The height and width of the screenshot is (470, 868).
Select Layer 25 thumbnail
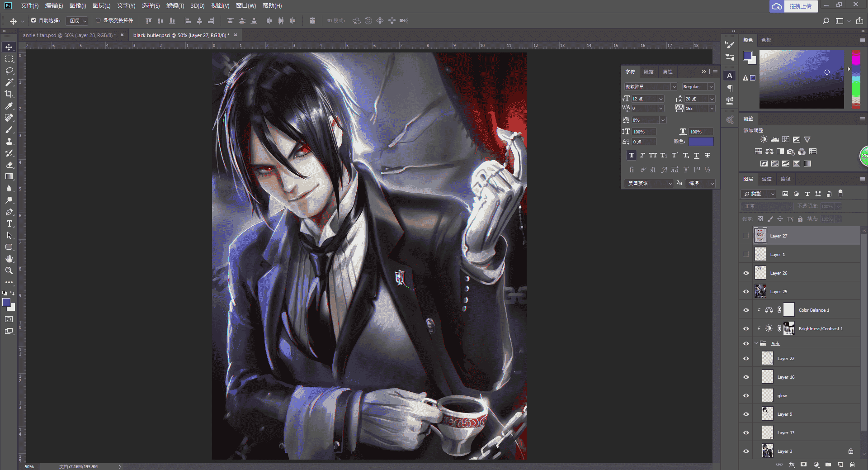(760, 291)
